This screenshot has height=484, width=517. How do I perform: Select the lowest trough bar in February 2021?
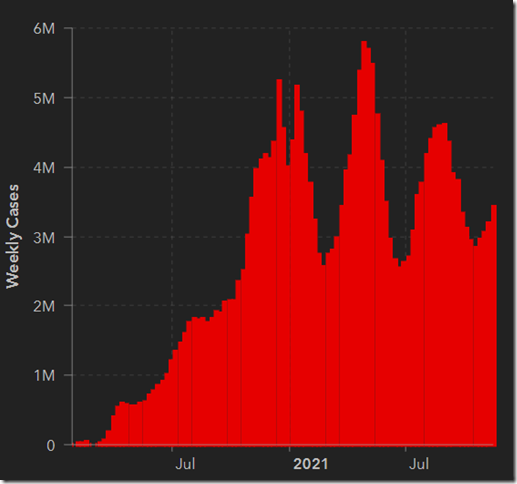323,355
